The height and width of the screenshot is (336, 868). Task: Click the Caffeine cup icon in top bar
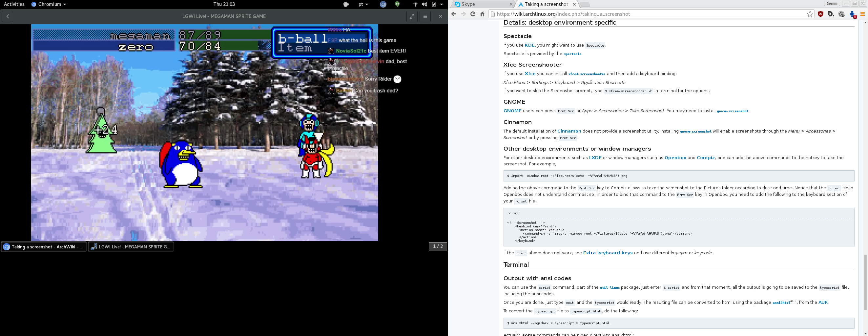(346, 4)
